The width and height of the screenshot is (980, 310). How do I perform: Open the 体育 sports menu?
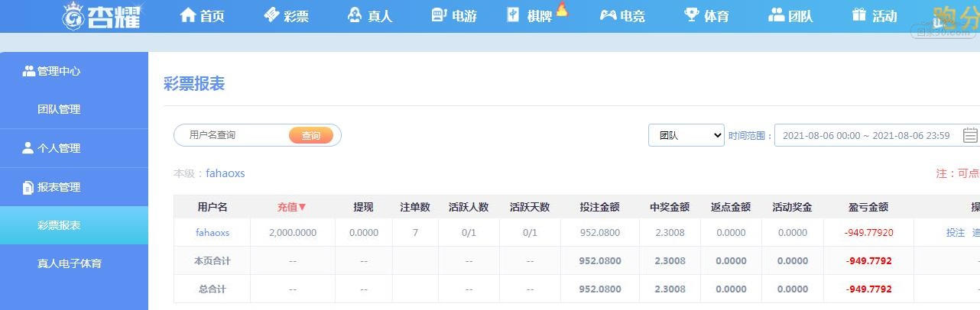click(716, 16)
